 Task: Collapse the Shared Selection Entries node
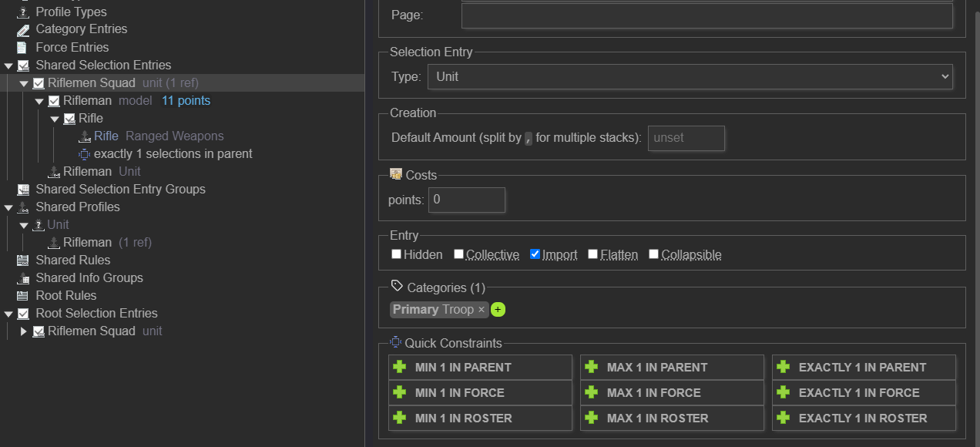(8, 66)
